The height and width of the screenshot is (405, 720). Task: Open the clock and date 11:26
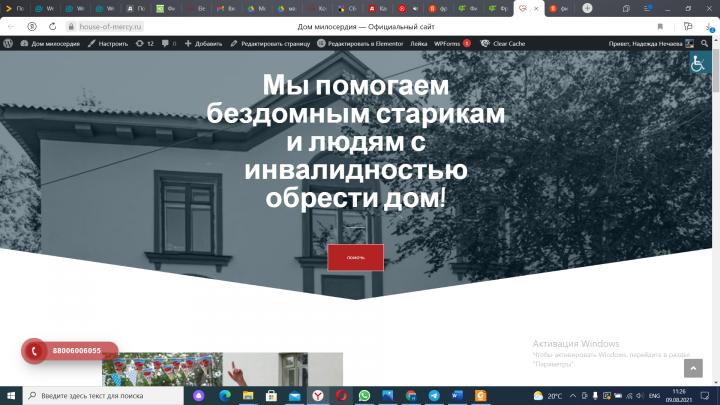[x=679, y=395]
